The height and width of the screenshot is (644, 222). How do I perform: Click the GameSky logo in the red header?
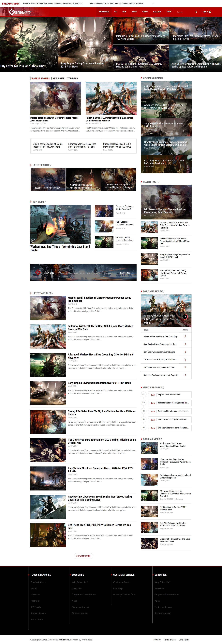(20, 12)
